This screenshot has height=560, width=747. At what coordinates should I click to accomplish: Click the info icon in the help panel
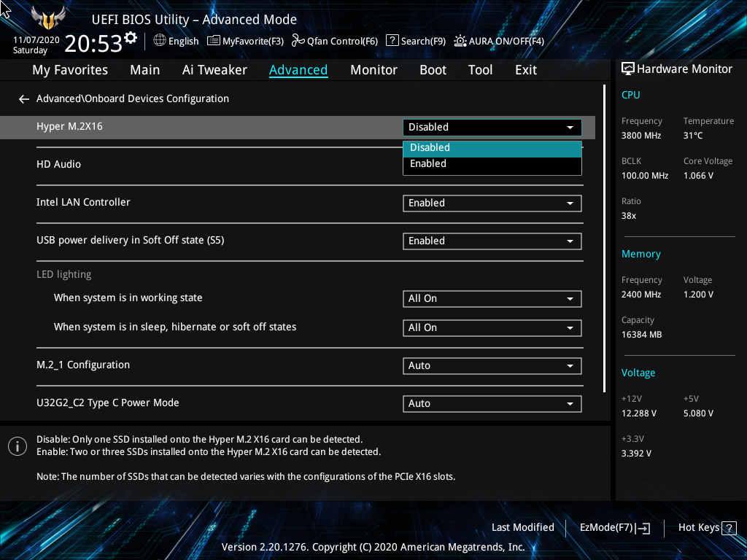point(18,446)
